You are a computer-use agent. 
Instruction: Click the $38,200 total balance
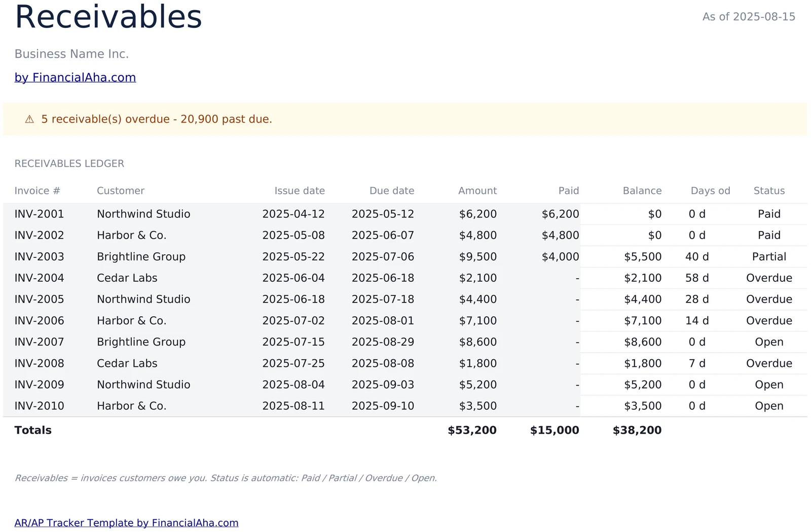[x=637, y=430]
